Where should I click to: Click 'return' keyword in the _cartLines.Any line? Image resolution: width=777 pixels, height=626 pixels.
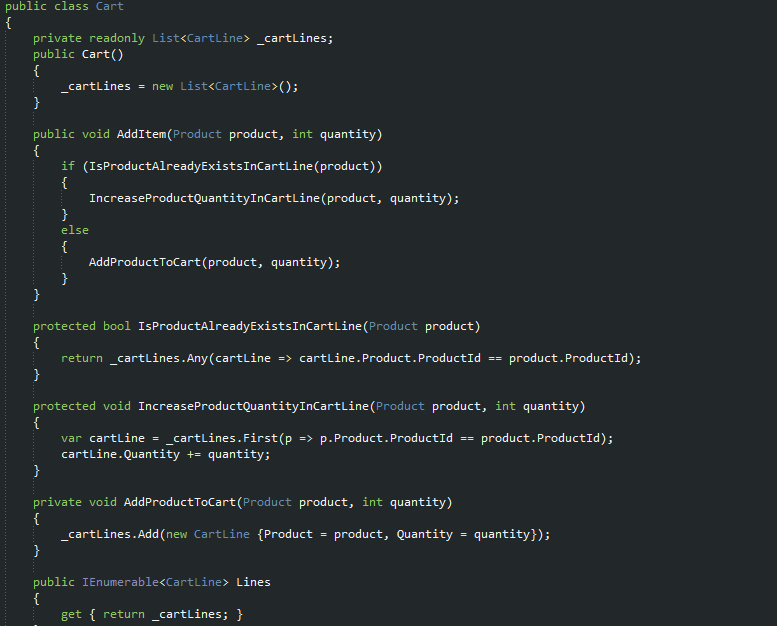pos(82,358)
